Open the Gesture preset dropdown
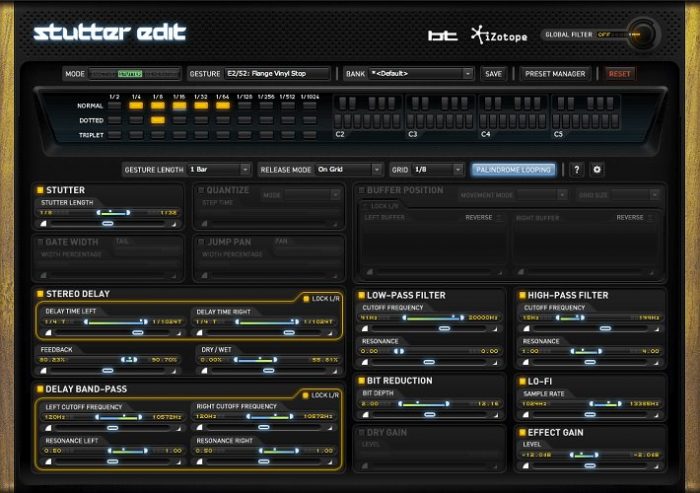The height and width of the screenshot is (493, 700). (x=260, y=74)
